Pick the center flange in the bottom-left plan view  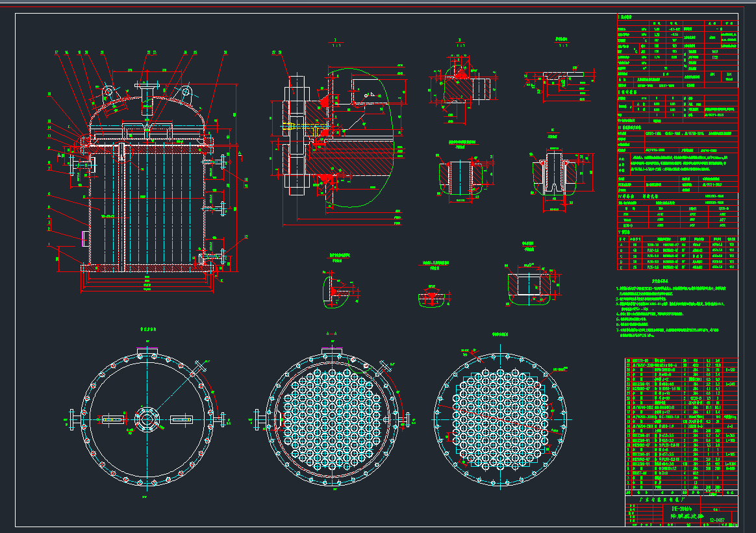point(147,419)
